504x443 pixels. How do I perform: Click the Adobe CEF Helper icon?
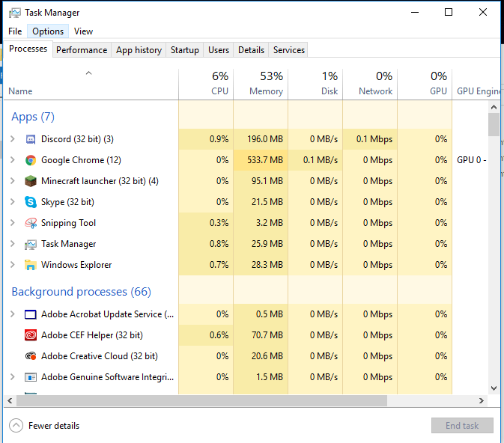(x=31, y=335)
